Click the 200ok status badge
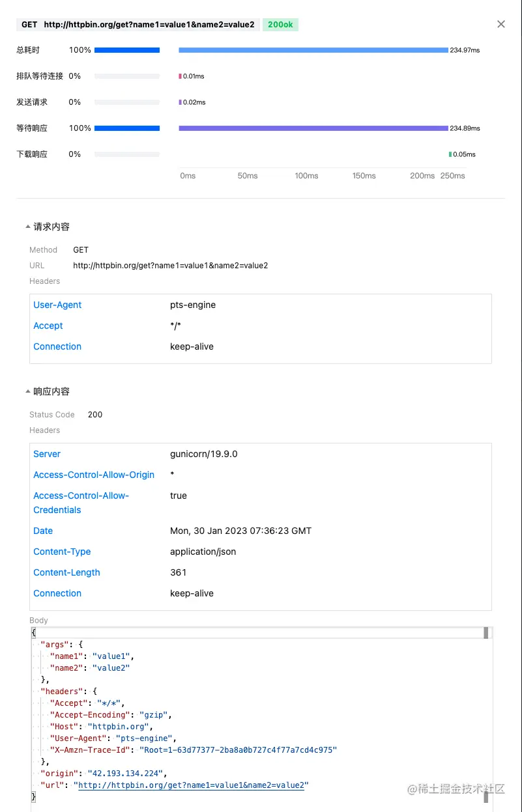This screenshot has height=812, width=522. (x=280, y=24)
